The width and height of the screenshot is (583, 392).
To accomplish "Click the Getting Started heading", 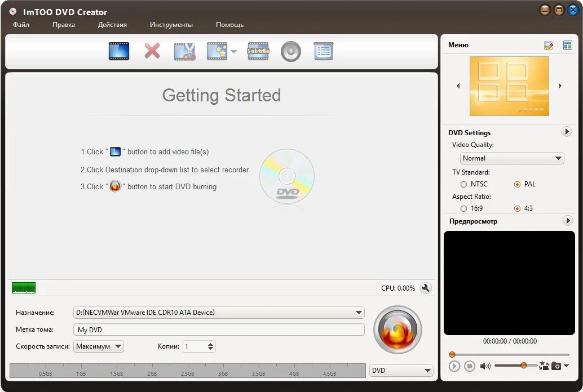I will pyautogui.click(x=222, y=95).
